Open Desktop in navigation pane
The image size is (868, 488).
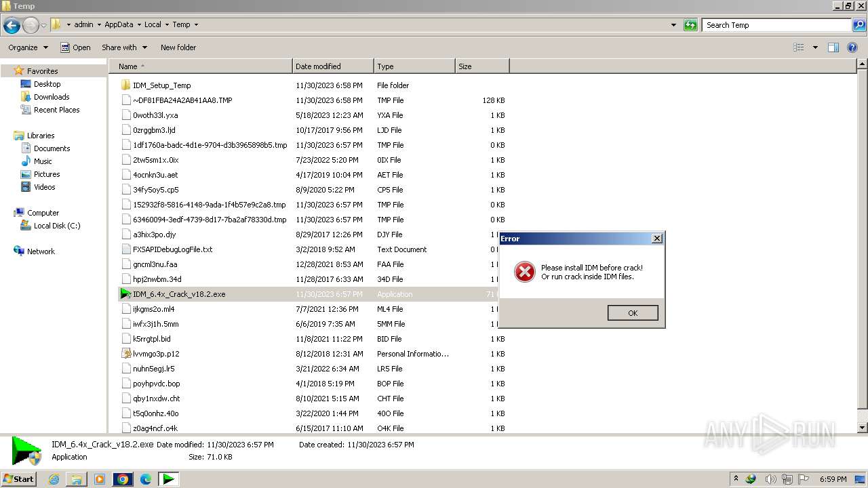click(x=47, y=84)
